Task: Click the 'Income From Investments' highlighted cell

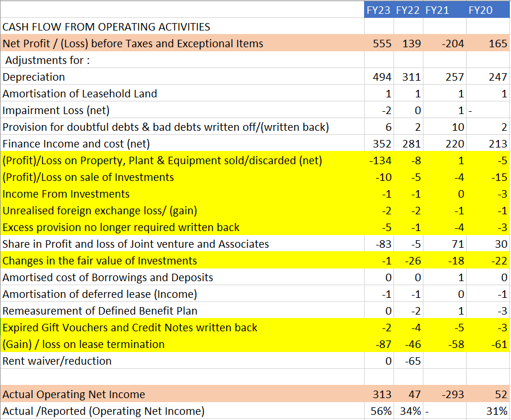Action: 66,194
